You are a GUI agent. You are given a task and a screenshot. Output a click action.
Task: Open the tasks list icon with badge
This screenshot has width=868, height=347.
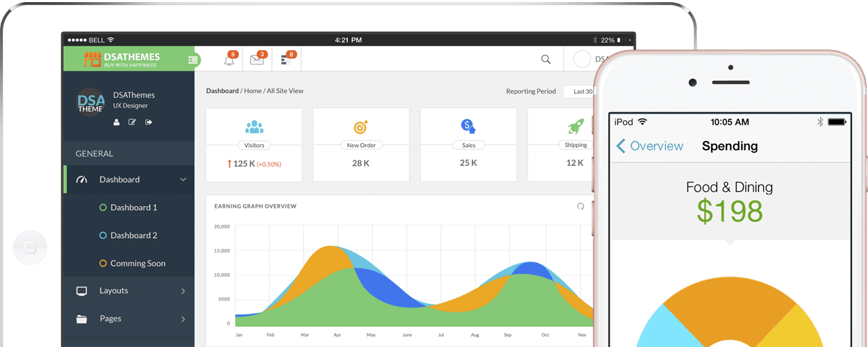click(285, 60)
